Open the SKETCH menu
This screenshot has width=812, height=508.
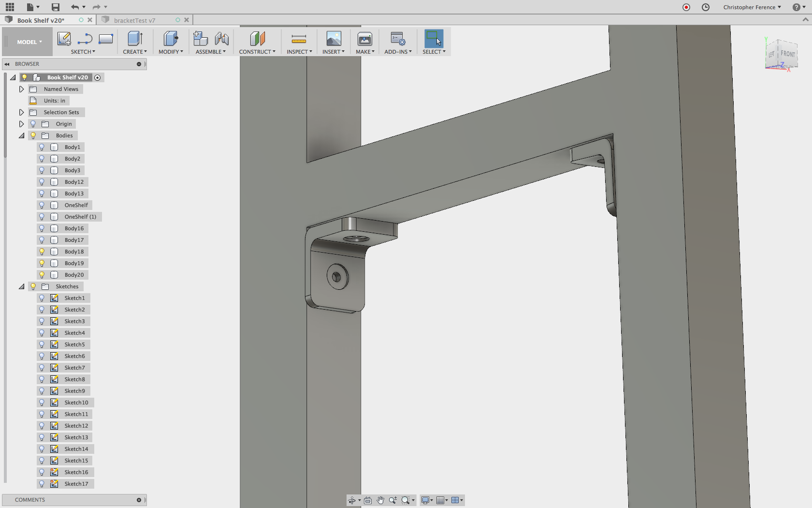click(83, 52)
